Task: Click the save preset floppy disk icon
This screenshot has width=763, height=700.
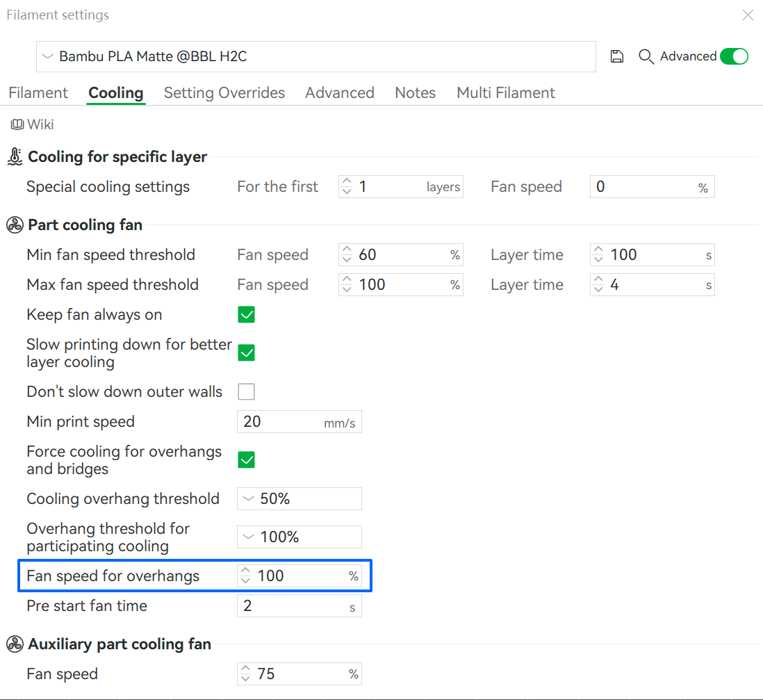Action: click(616, 56)
